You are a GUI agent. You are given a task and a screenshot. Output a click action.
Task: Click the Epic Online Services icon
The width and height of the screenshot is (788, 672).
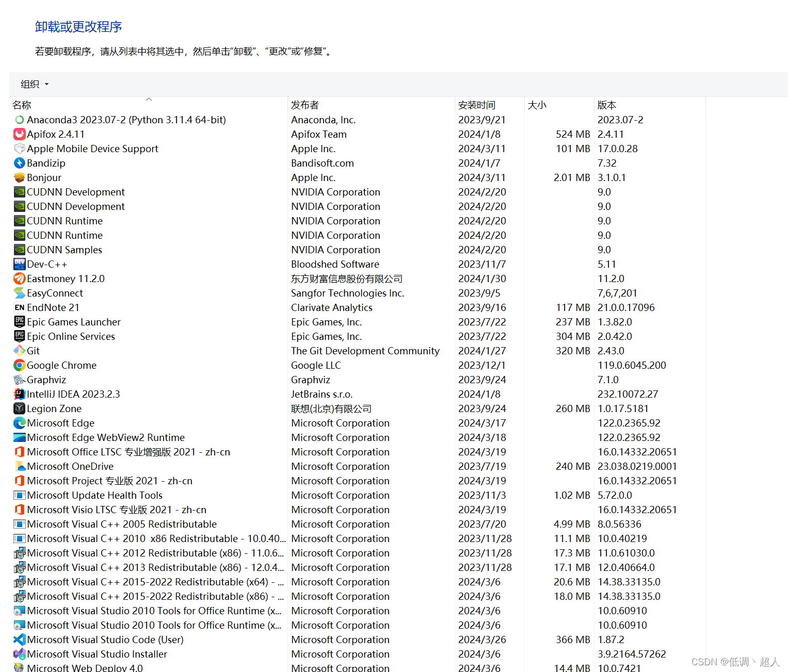(20, 336)
